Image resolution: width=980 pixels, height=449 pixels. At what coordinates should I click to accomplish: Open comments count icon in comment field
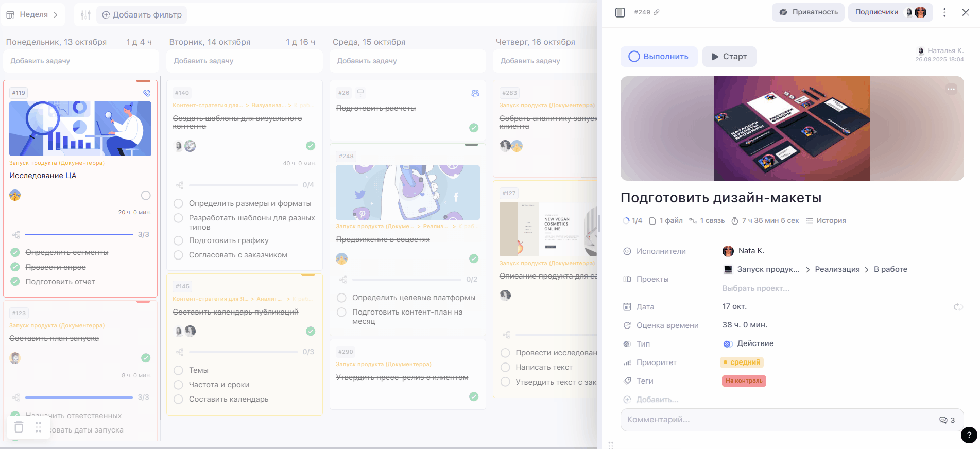tap(947, 420)
